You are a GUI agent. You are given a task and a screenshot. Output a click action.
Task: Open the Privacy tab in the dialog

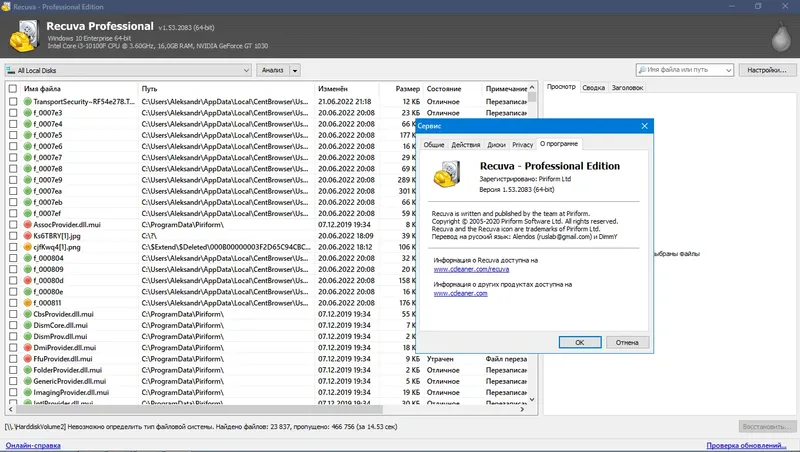pyautogui.click(x=522, y=145)
